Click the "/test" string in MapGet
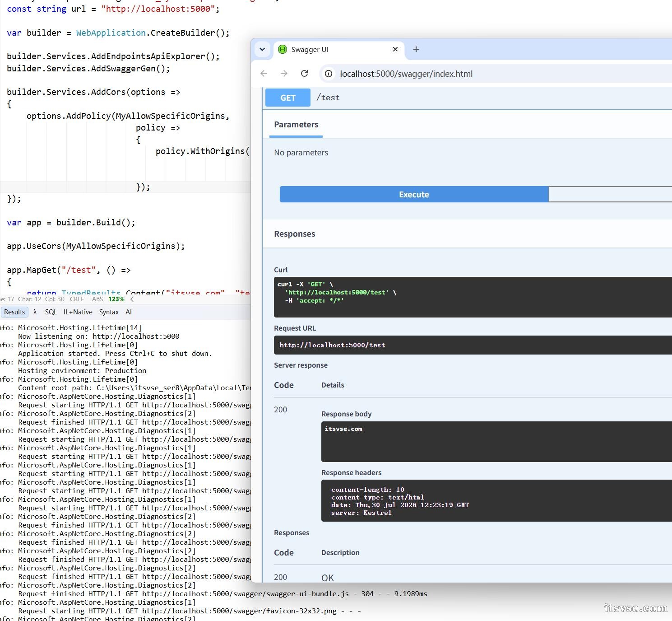Screen dimensions: 672x621 point(79,270)
